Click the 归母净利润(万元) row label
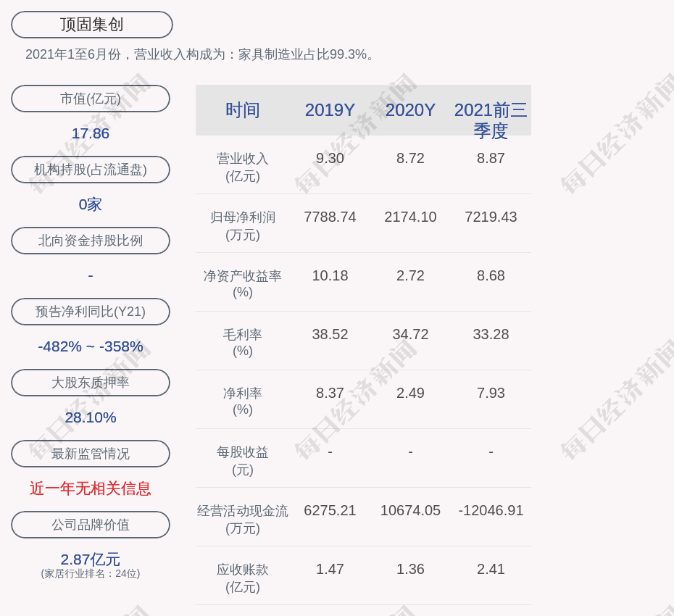The height and width of the screenshot is (616, 674). coord(243,225)
